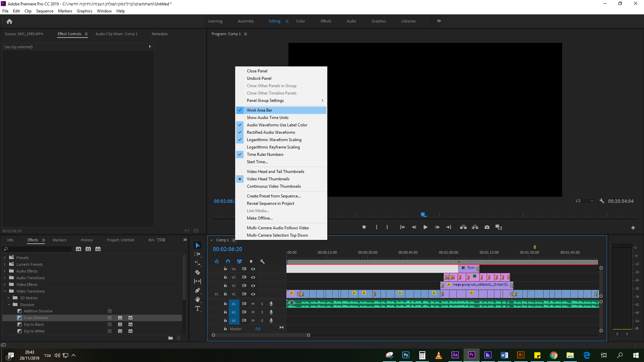Click the Export Frame camera icon
Viewport: 644px width, 362px height.
487,227
